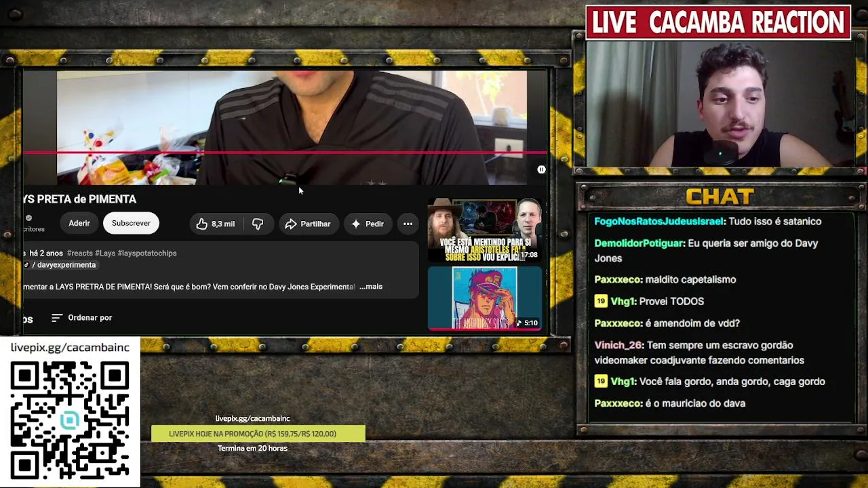Click Paxxxeco's name beside 'é amendoim de vdd?'
Image resolution: width=868 pixels, height=488 pixels.
618,323
